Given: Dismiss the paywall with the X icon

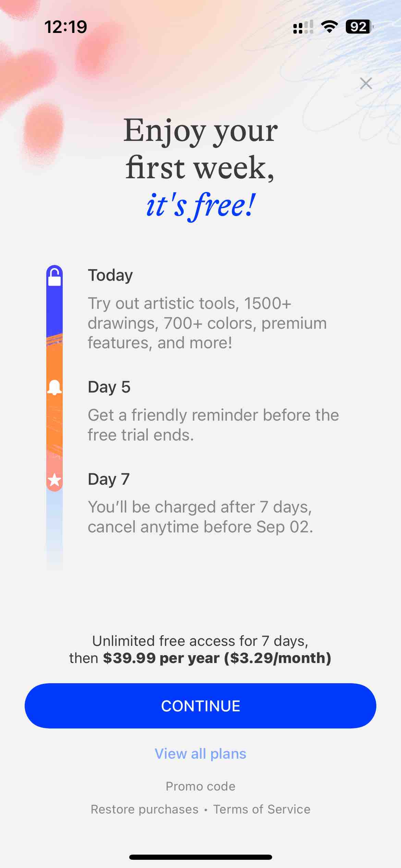Looking at the screenshot, I should coord(366,83).
